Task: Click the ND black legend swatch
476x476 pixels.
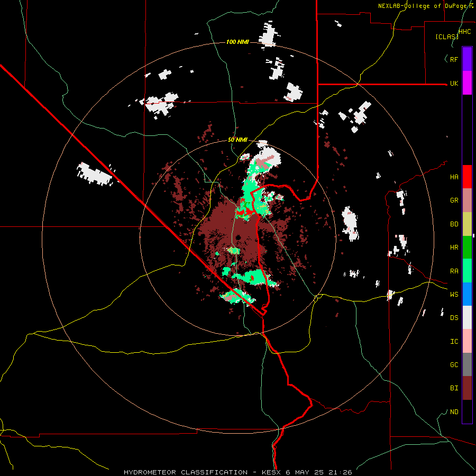Action: coord(467,411)
